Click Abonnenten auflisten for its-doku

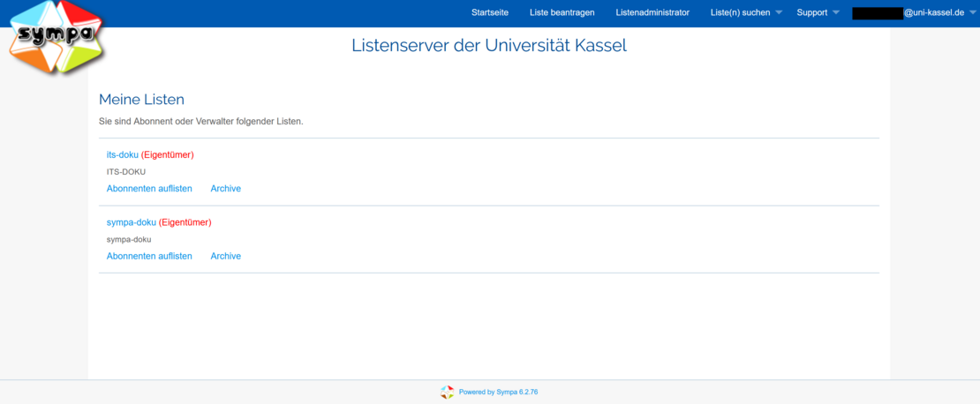click(149, 189)
